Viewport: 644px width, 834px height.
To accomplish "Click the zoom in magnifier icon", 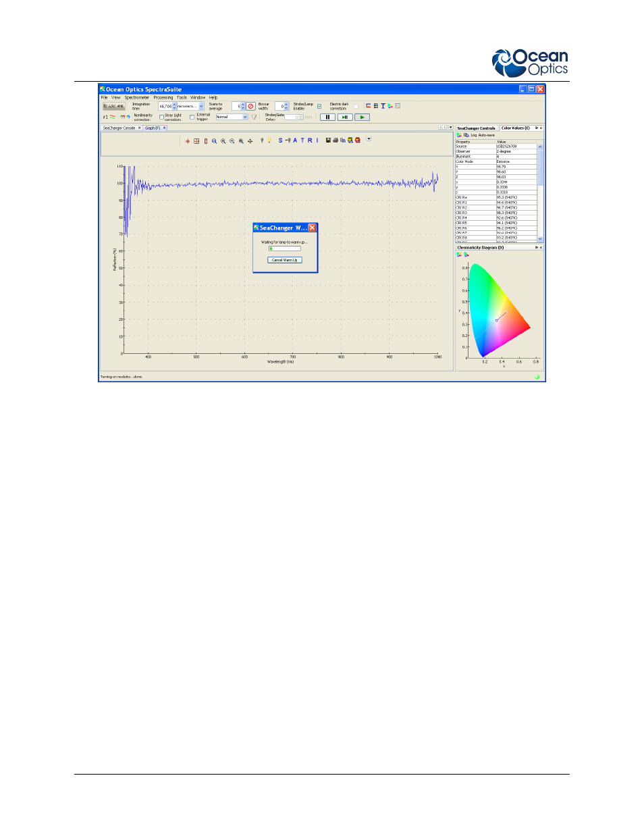I will click(223, 141).
